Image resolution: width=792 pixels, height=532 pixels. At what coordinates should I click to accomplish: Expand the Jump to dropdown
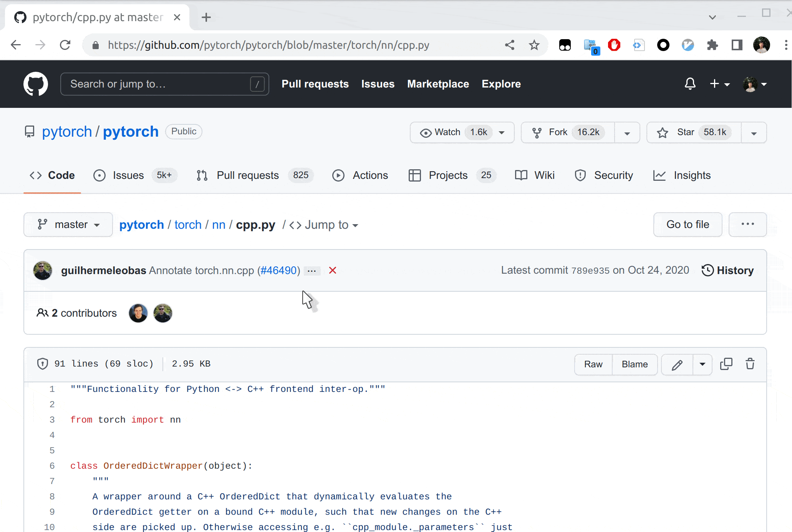point(324,225)
